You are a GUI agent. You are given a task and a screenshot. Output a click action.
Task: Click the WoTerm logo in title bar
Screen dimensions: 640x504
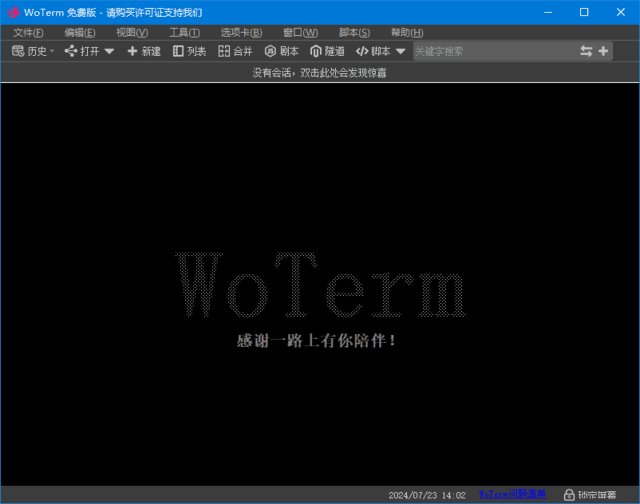[x=13, y=12]
